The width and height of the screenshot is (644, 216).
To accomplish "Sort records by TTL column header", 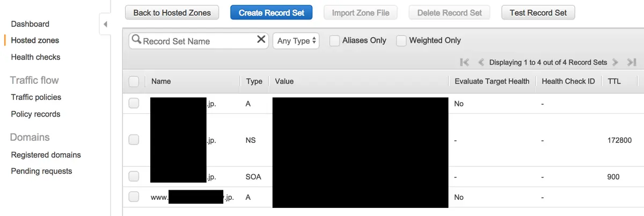I will 615,81.
